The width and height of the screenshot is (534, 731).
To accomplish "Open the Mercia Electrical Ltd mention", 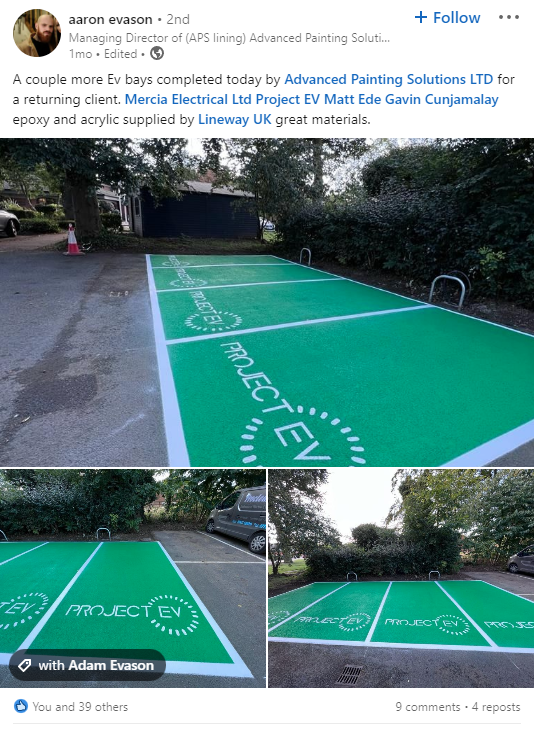I will [x=188, y=99].
